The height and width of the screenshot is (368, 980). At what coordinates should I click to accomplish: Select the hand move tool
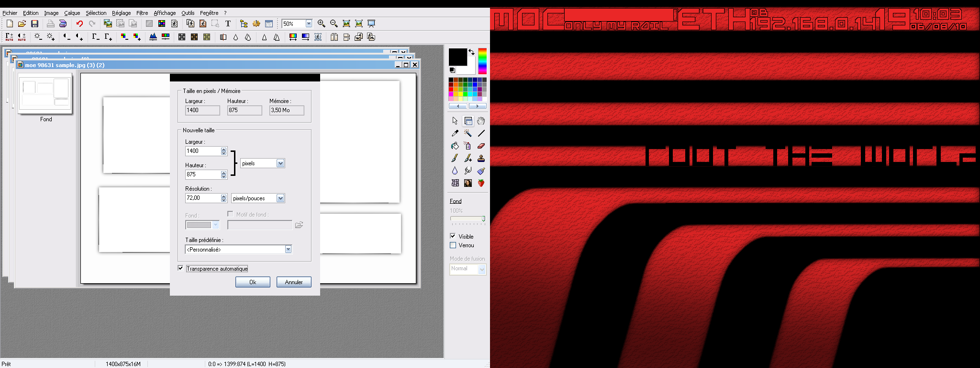481,121
